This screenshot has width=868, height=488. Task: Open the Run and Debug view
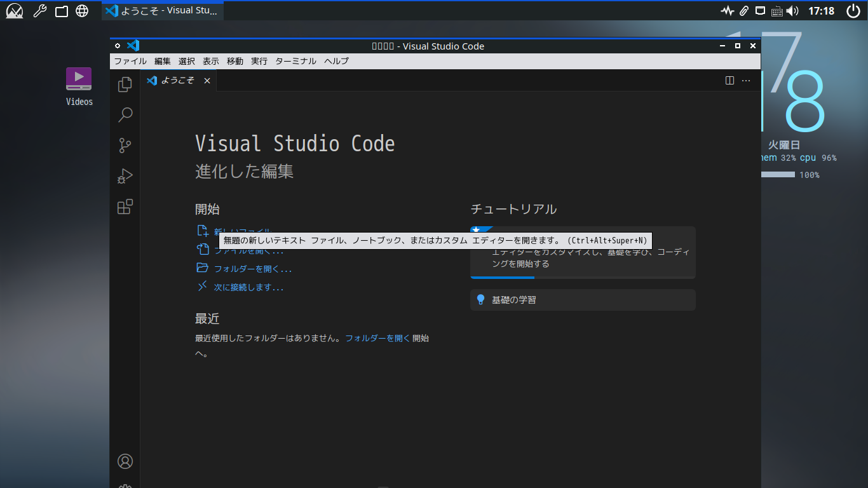click(125, 176)
